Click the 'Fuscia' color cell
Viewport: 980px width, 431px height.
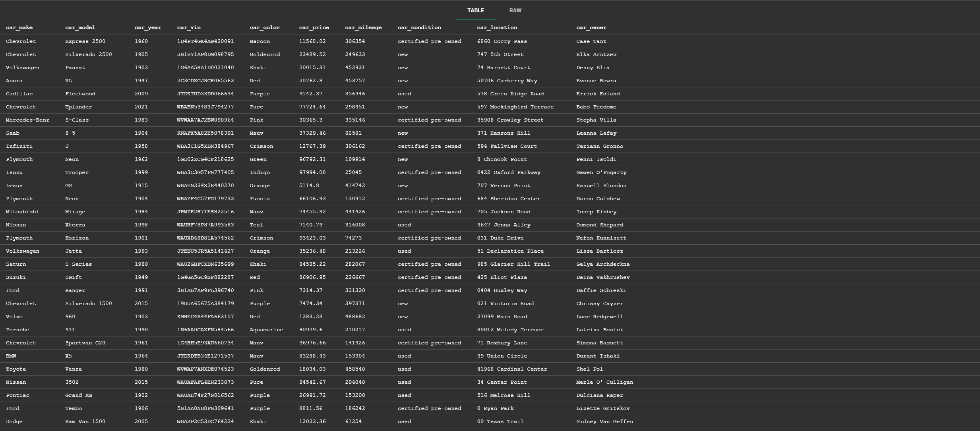[260, 199]
